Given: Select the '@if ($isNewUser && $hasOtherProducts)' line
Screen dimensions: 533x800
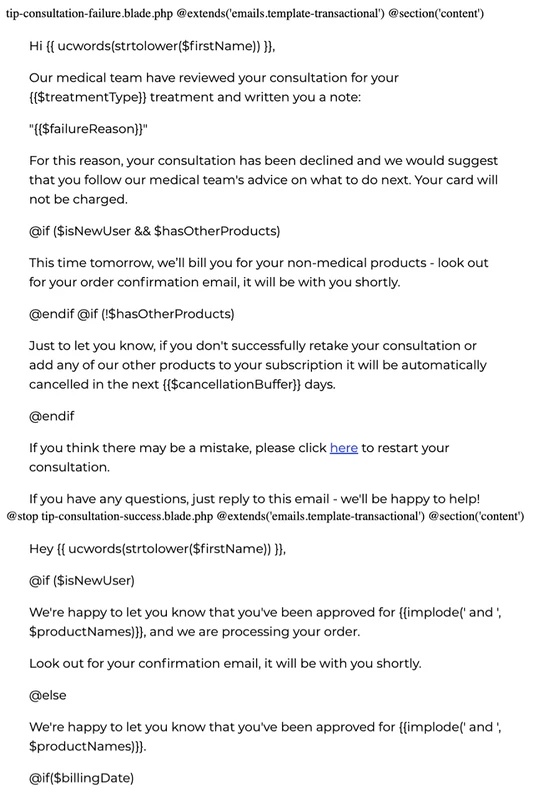Looking at the screenshot, I should (155, 231).
